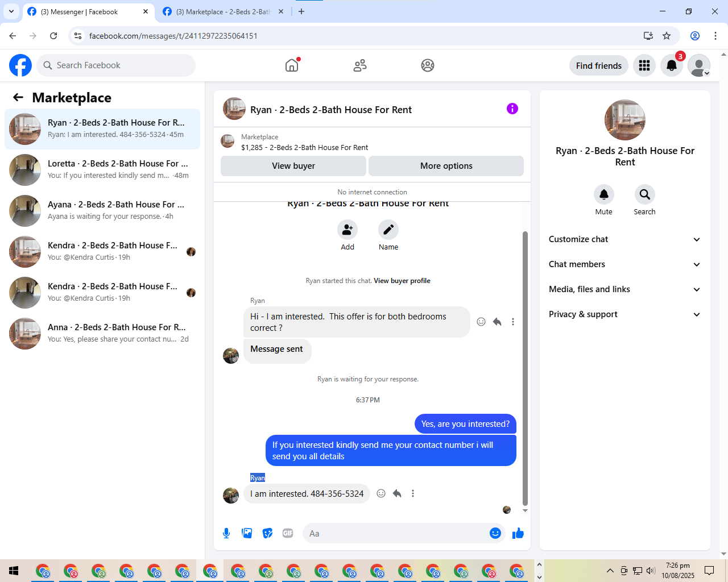Open the GIF picker
728x582 pixels.
288,533
